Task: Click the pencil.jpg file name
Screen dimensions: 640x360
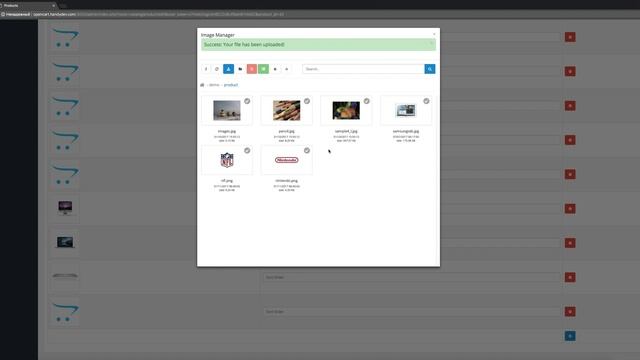Action: (287, 131)
